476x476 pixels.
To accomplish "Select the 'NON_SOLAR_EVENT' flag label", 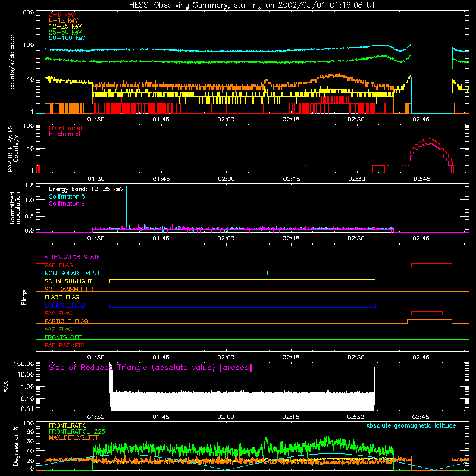I will click(x=72, y=273).
